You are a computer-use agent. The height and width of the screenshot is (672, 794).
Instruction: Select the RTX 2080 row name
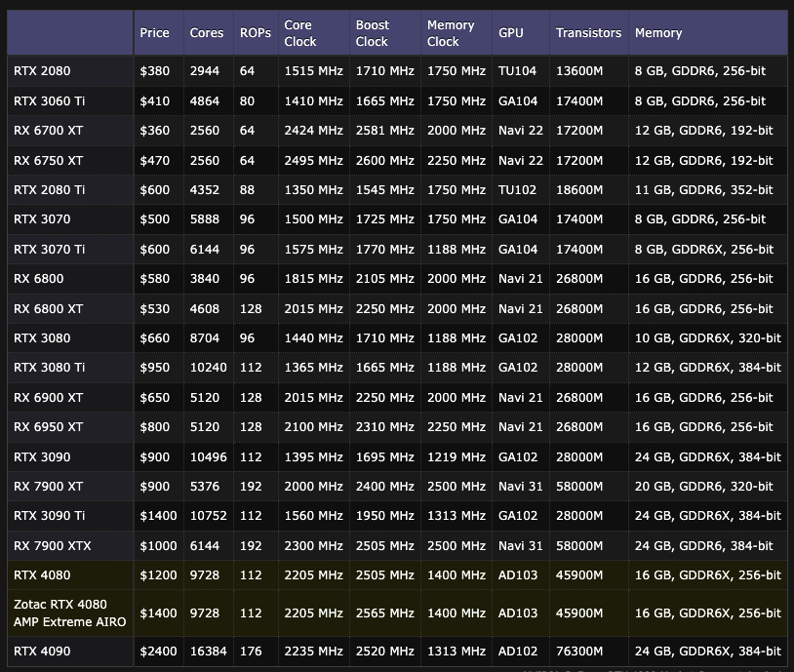[42, 71]
